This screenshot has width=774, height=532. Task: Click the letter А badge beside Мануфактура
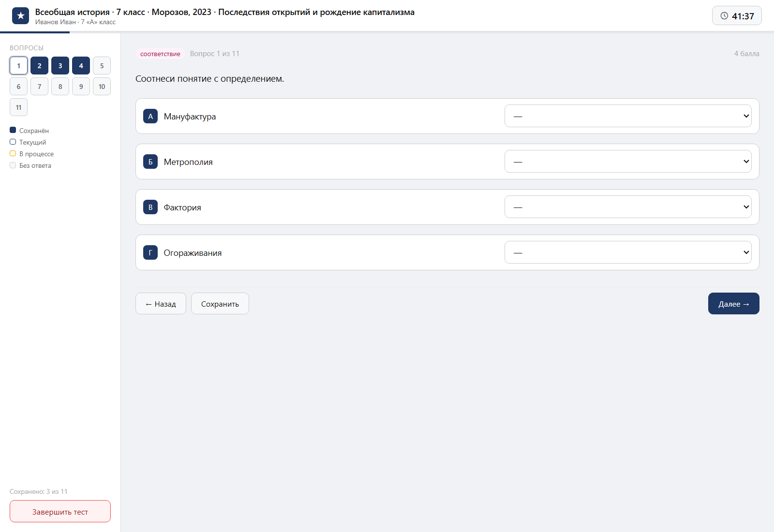point(150,116)
